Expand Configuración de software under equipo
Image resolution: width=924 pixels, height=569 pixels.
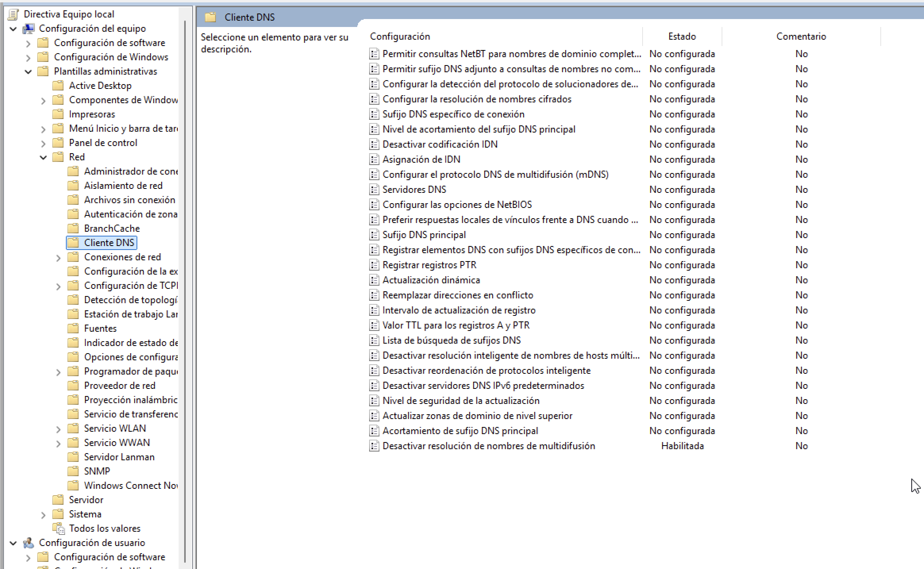(28, 43)
